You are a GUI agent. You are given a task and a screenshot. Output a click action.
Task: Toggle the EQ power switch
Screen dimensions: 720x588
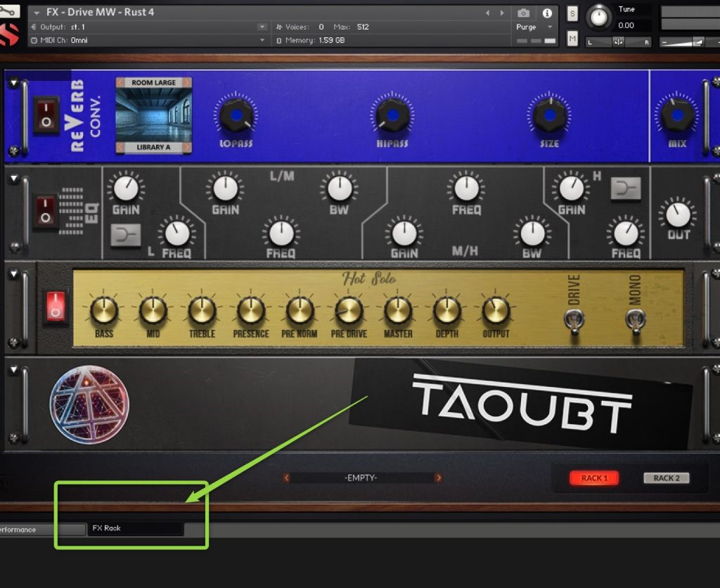(x=46, y=212)
